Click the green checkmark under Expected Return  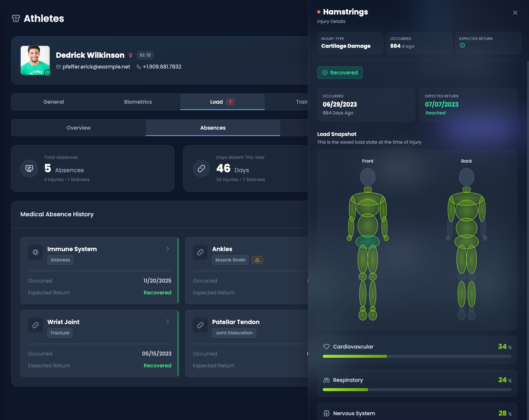[462, 45]
